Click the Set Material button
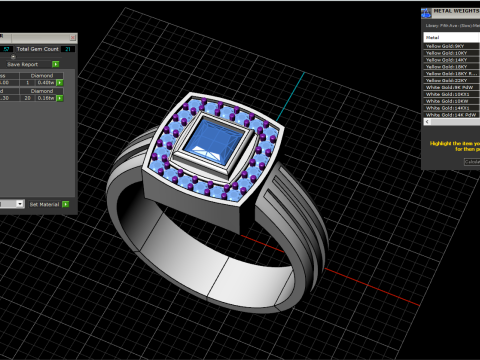 click(x=44, y=204)
